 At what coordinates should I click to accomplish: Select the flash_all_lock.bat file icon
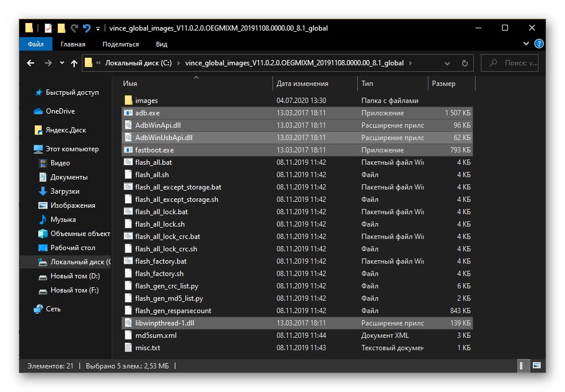point(128,211)
